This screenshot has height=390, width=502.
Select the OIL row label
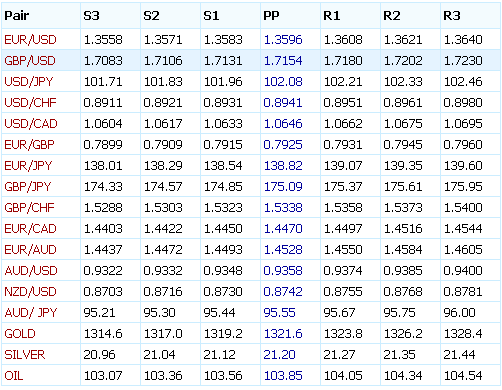pyautogui.click(x=14, y=376)
